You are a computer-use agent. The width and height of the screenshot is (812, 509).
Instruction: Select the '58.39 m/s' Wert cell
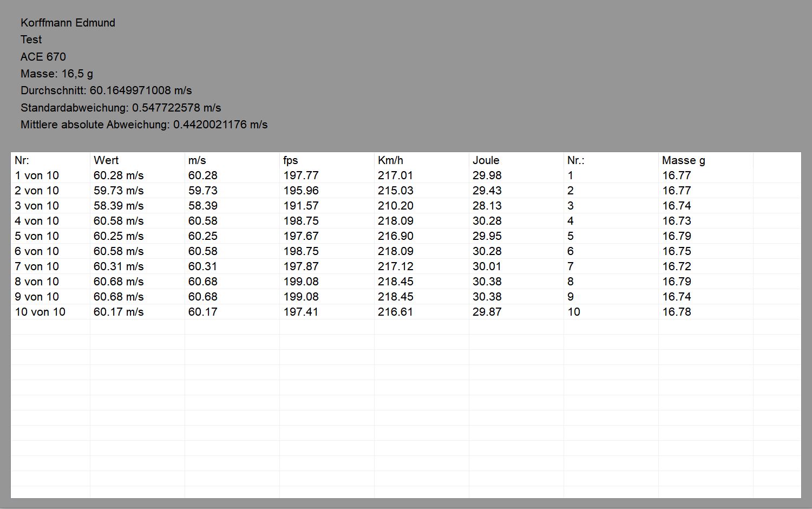coord(119,206)
